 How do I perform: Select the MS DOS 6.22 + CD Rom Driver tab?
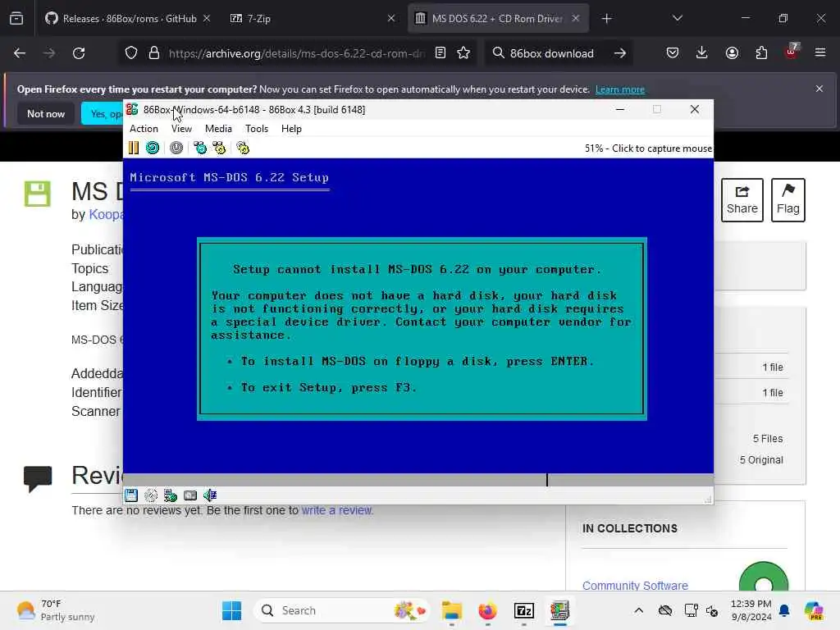[x=498, y=18]
